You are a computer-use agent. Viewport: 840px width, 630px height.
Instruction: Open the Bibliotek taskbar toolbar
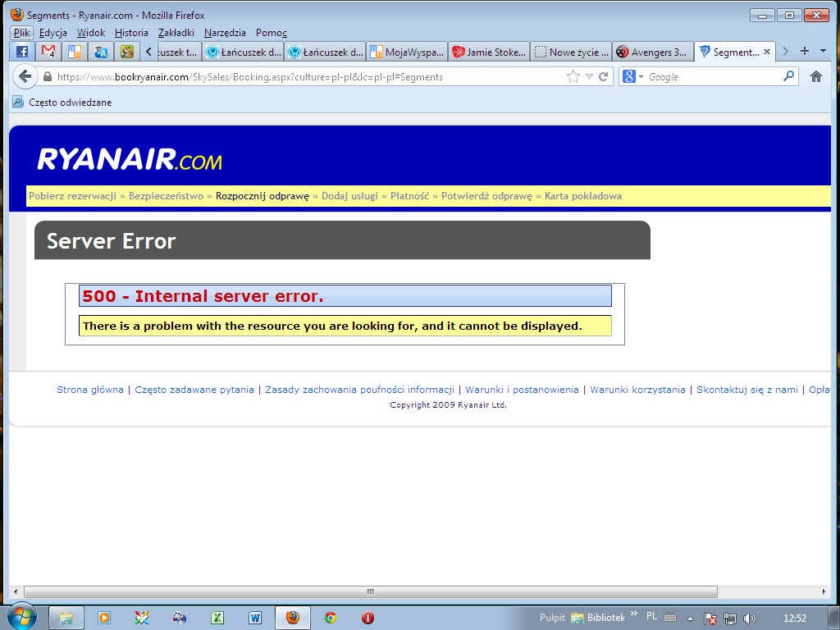598,618
